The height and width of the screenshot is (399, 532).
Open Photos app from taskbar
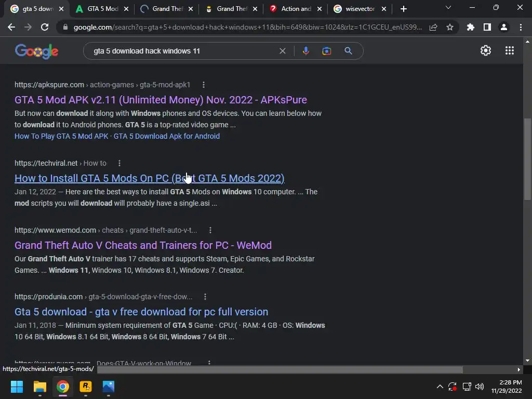pos(108,387)
